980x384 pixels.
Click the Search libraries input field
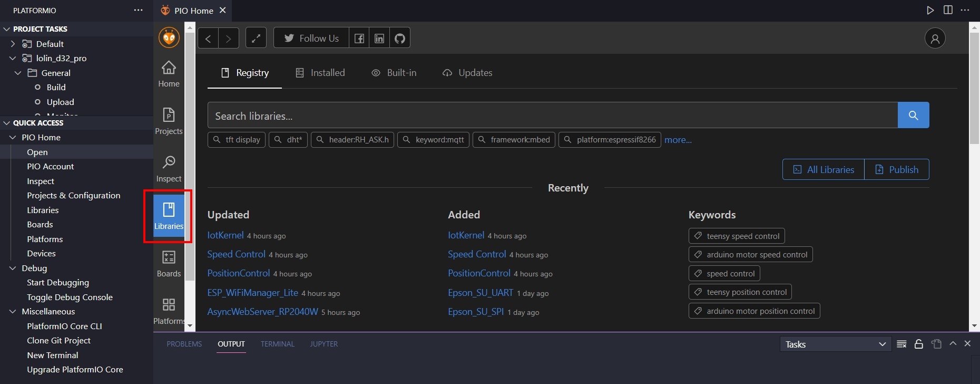click(552, 116)
